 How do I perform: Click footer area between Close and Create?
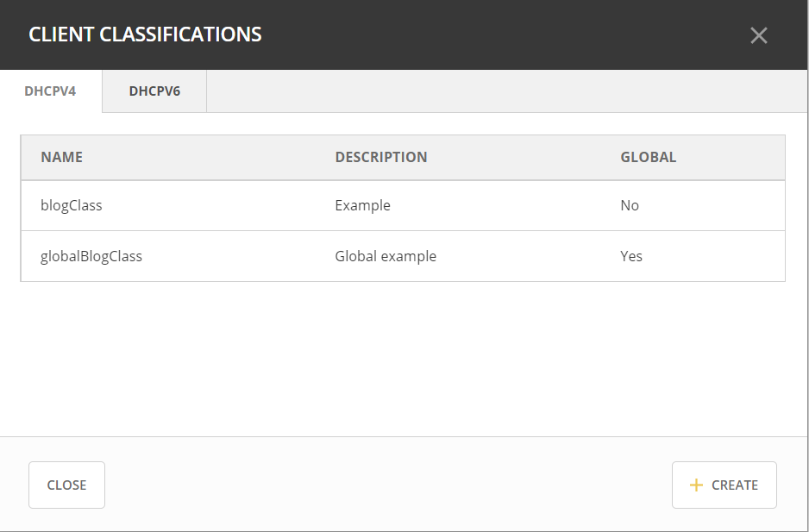(x=388, y=485)
